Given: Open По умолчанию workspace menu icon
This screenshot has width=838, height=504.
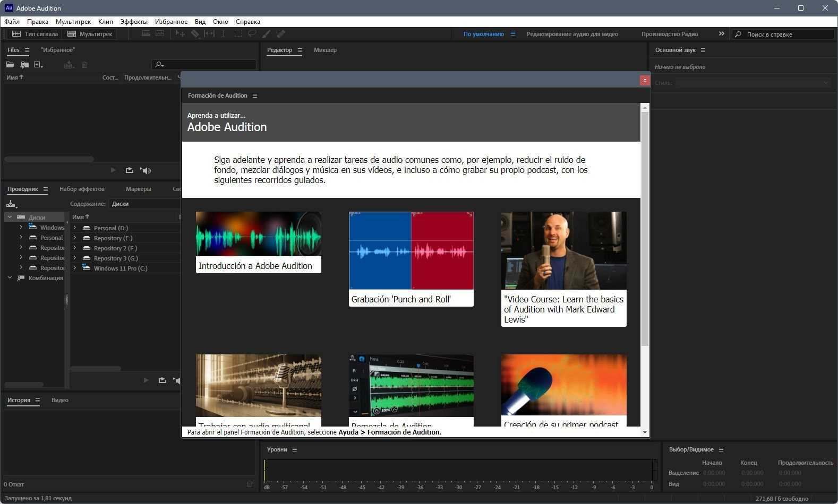Looking at the screenshot, I should [x=513, y=34].
